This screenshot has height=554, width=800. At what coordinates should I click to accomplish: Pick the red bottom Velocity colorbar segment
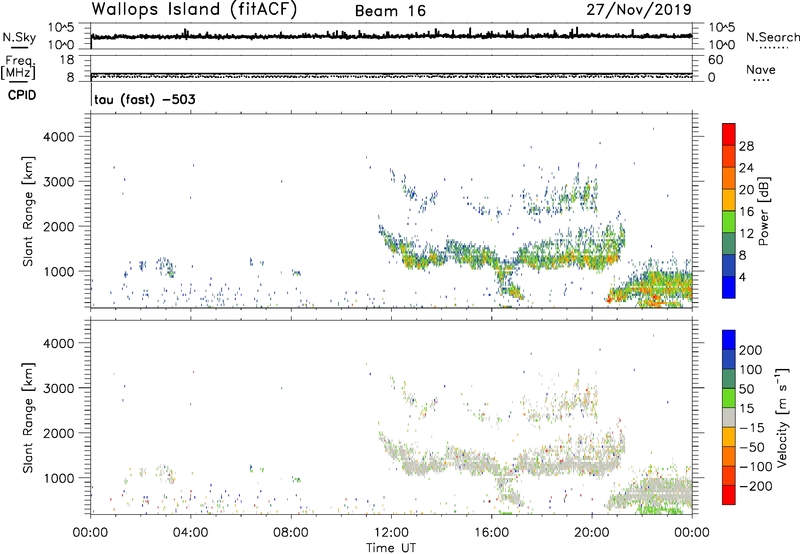(x=729, y=495)
